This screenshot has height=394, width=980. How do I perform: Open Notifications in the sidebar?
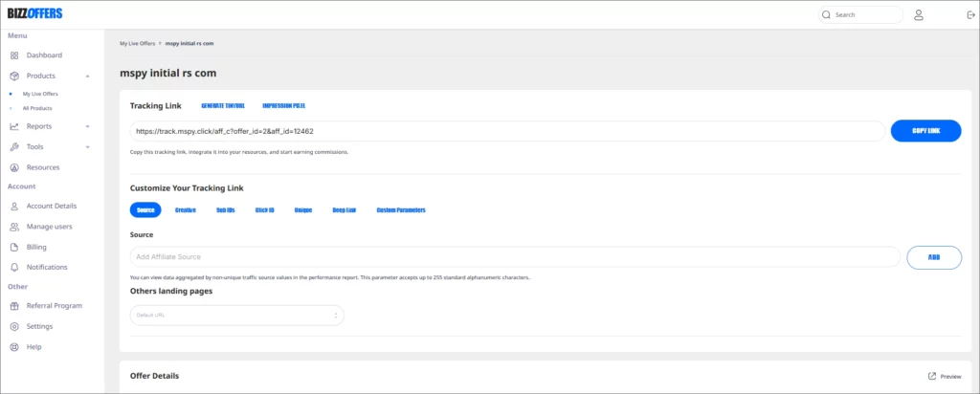point(47,267)
